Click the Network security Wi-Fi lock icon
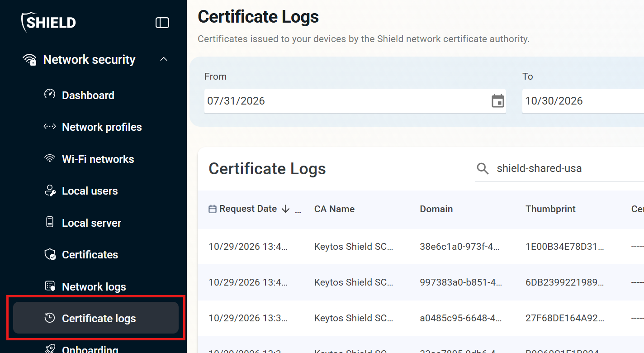 coord(30,60)
